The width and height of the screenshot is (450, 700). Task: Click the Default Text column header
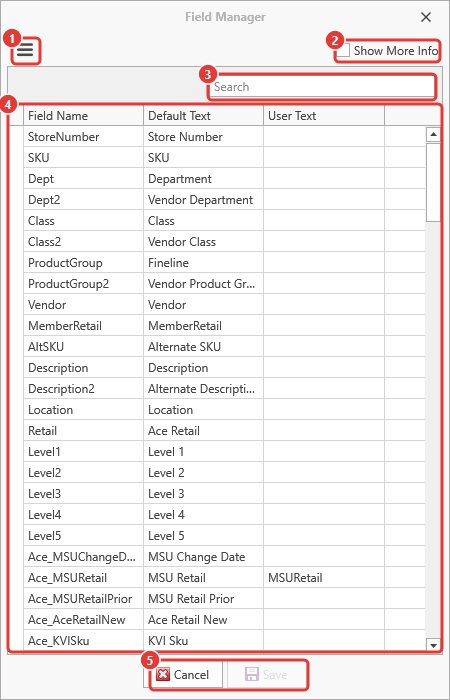coord(204,116)
